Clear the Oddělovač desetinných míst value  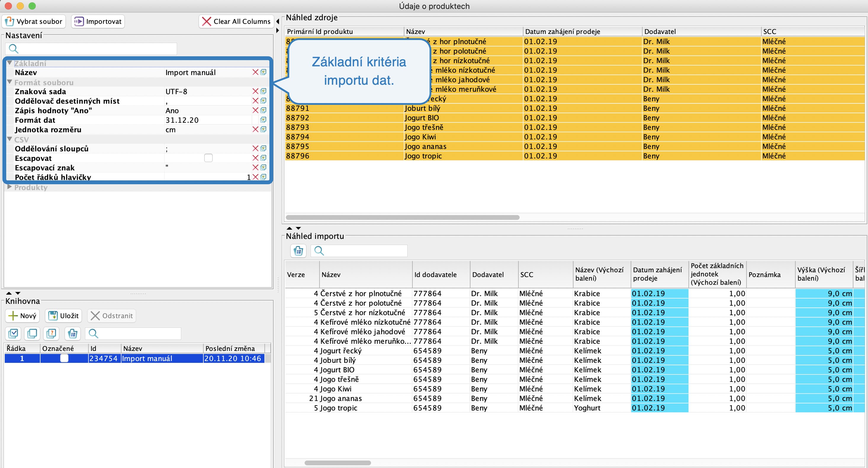pos(255,101)
